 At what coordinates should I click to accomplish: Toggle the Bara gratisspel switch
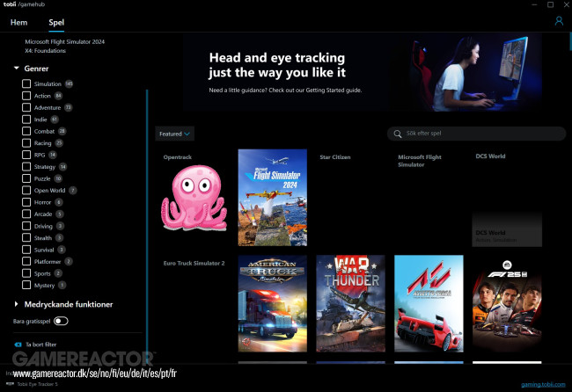(x=61, y=321)
